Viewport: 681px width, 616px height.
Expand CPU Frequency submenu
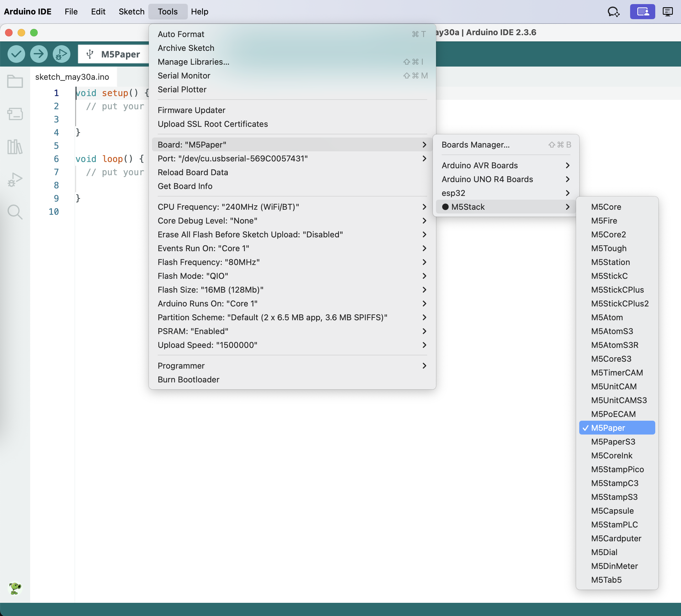point(292,207)
